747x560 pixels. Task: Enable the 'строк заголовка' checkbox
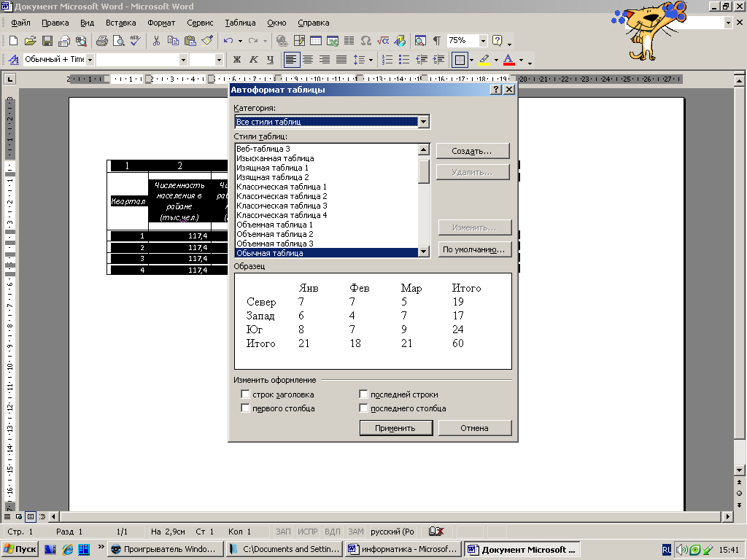tap(245, 394)
